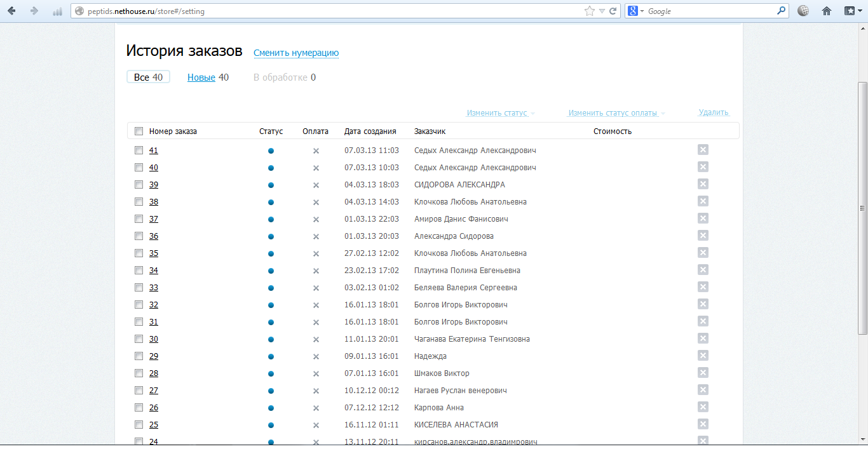Delete order 29 using its X icon
This screenshot has width=868, height=463.
(x=703, y=356)
